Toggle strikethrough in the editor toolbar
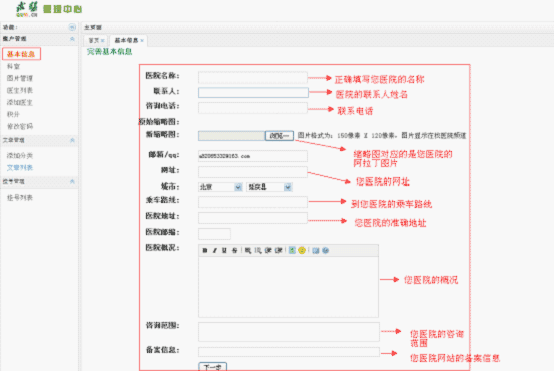Viewport: 554px width, 371px height. coord(234,251)
